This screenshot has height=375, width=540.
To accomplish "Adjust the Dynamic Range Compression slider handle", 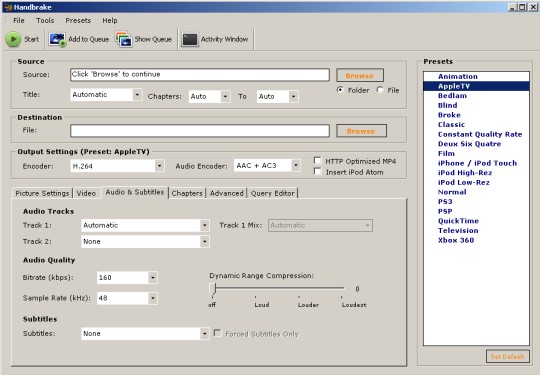I will coord(213,289).
